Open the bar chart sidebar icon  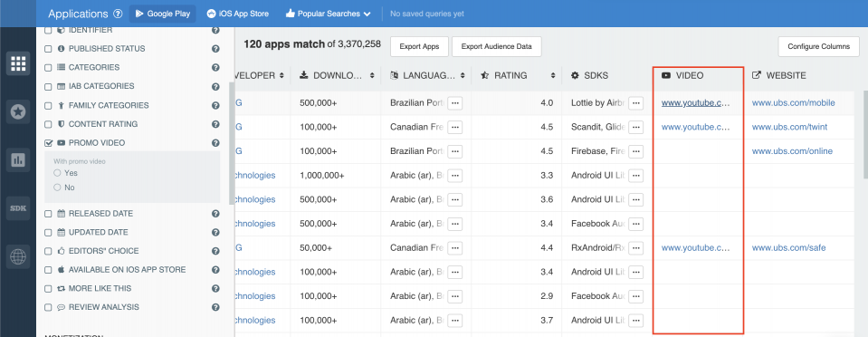pos(18,160)
